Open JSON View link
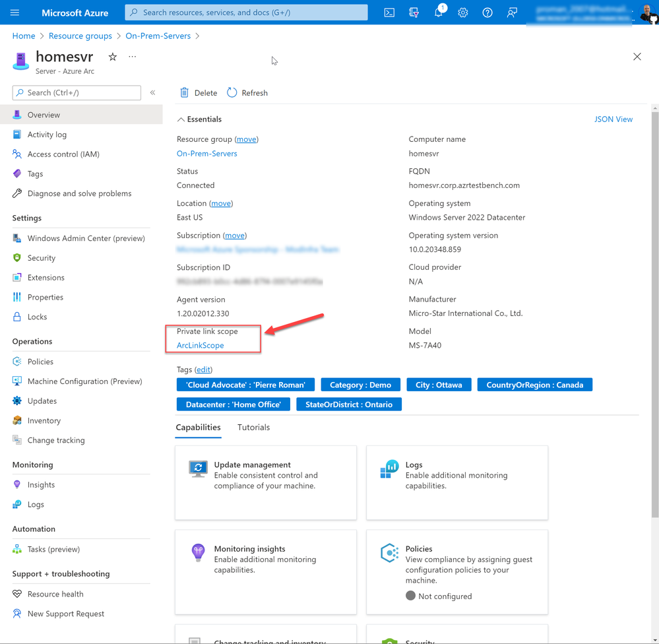The image size is (659, 644). [x=613, y=119]
